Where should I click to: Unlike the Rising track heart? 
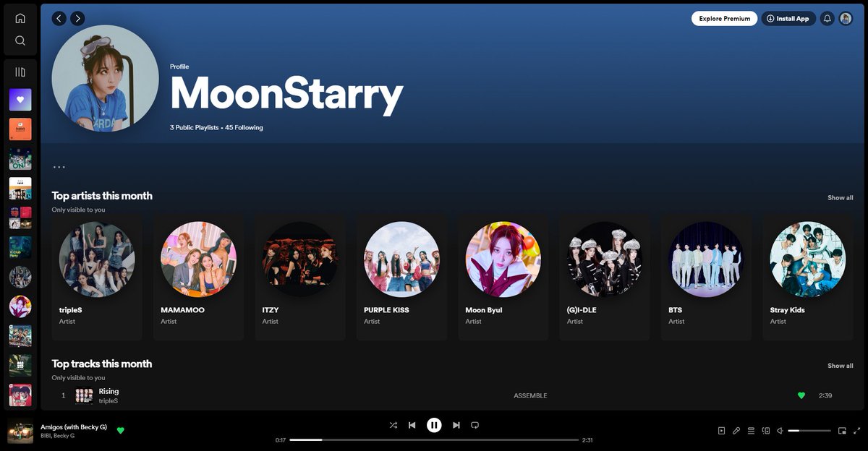pyautogui.click(x=801, y=395)
